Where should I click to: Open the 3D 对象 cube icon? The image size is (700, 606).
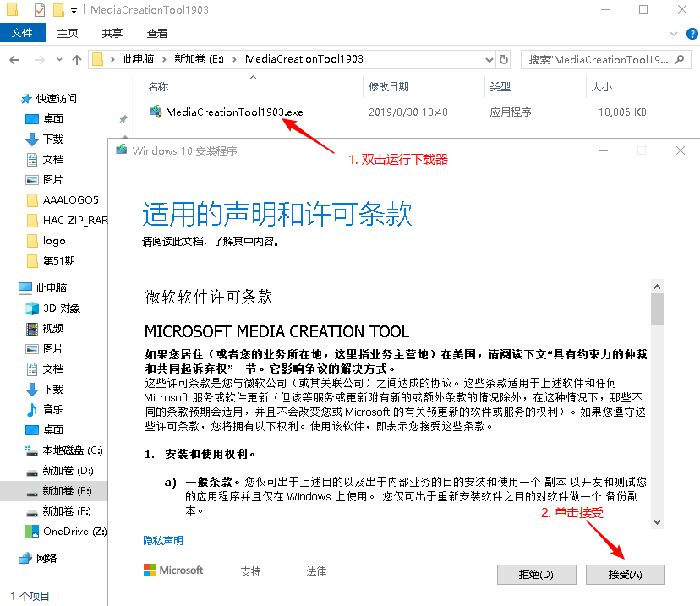point(32,308)
